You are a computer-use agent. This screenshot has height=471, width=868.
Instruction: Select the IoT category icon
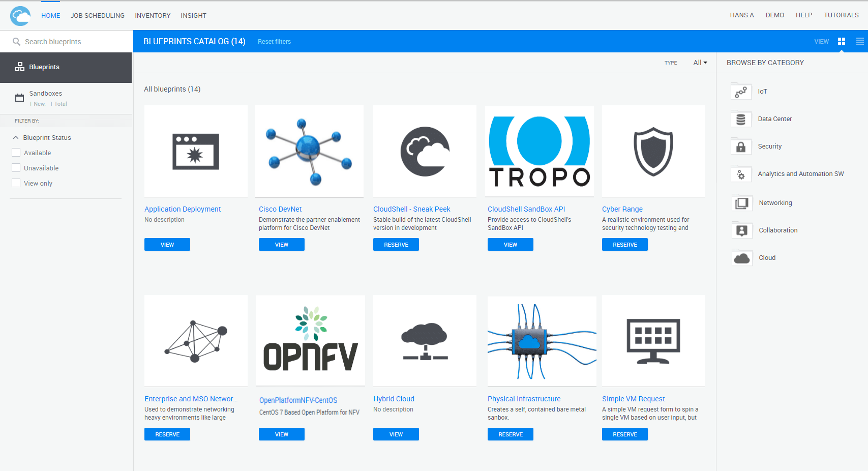(x=741, y=92)
